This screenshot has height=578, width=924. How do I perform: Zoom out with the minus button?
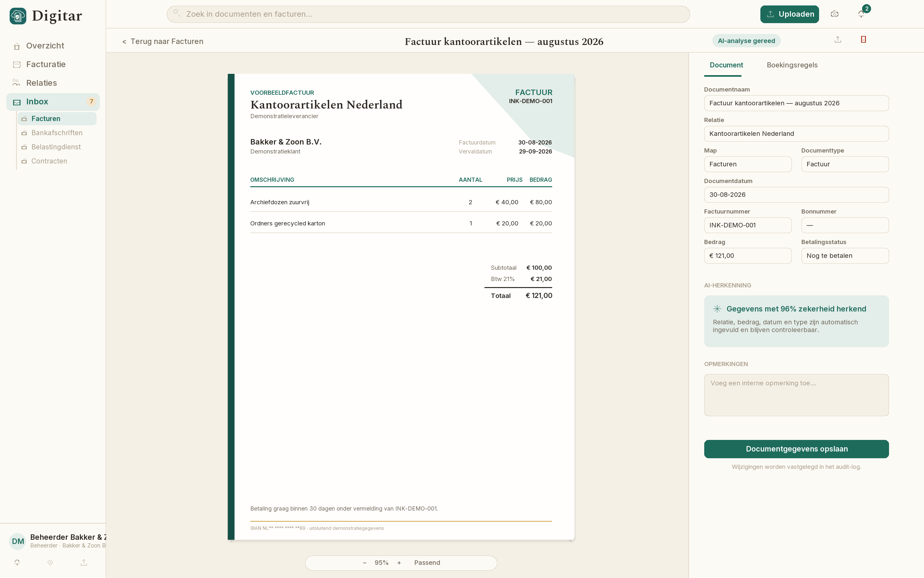click(x=364, y=562)
